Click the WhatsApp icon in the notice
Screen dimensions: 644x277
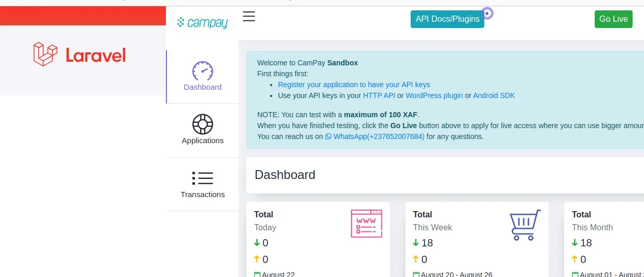328,136
